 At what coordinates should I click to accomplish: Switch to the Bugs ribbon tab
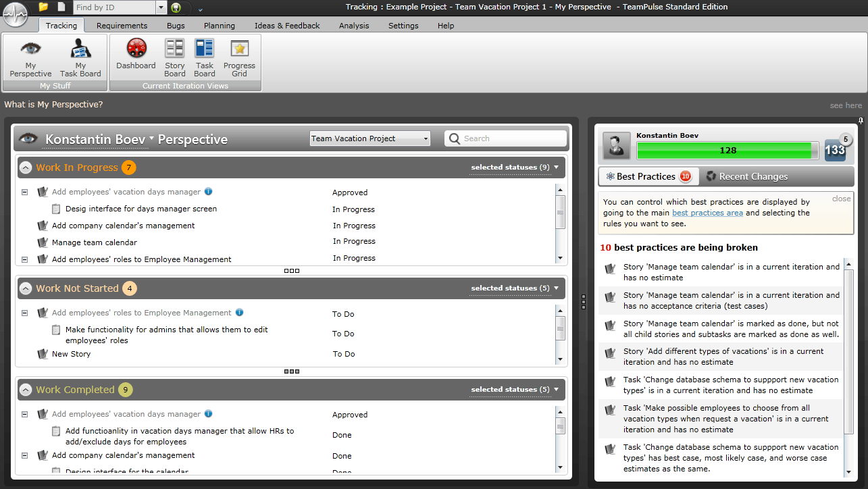point(176,26)
